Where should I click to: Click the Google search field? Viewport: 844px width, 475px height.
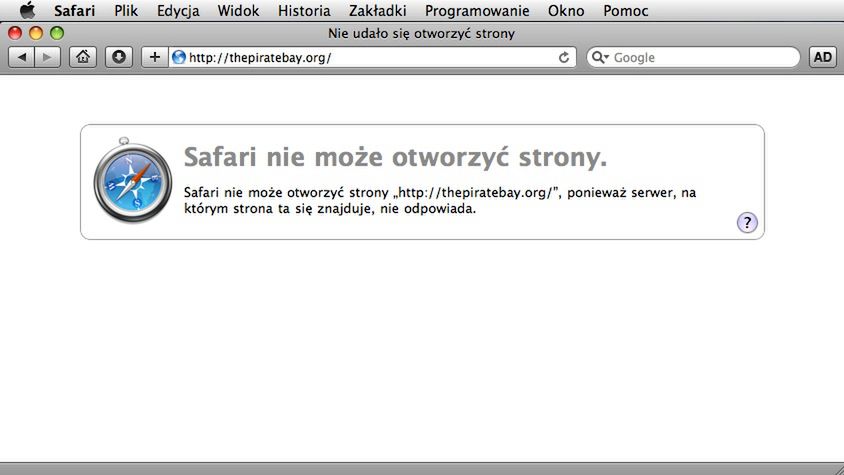[693, 57]
